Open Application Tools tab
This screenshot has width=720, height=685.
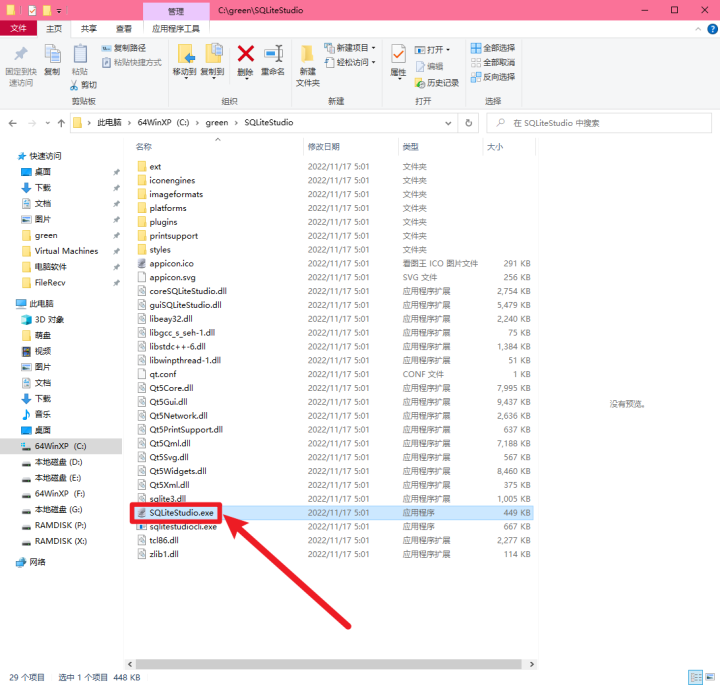176,28
